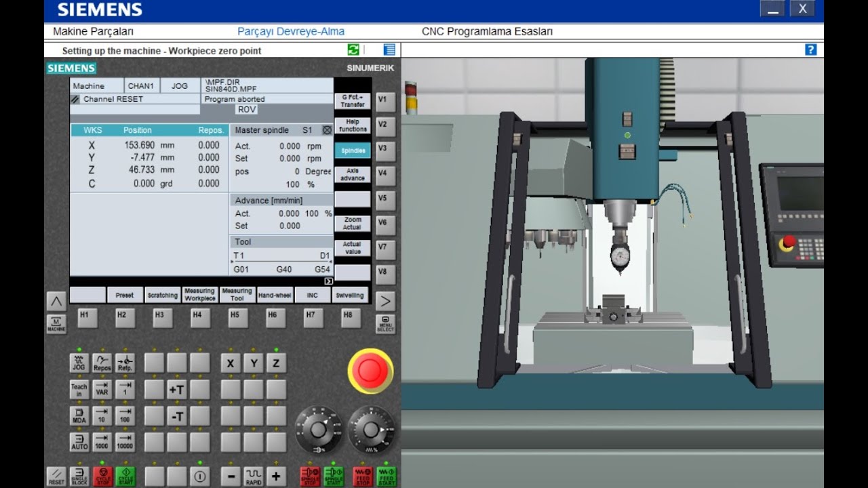Viewport: 868px width, 488px height.
Task: Select the Scratching softkey
Action: pyautogui.click(x=163, y=295)
